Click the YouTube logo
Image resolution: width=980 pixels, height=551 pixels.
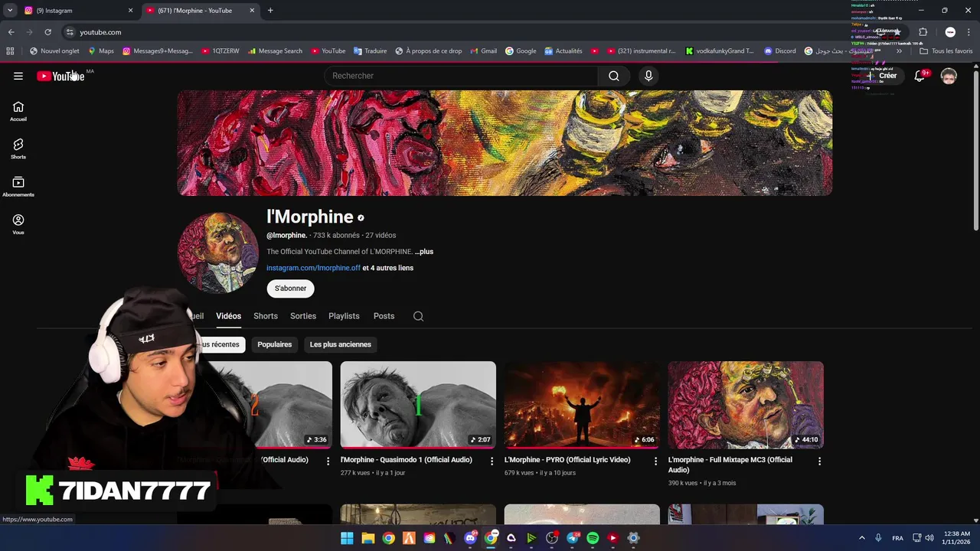[60, 76]
